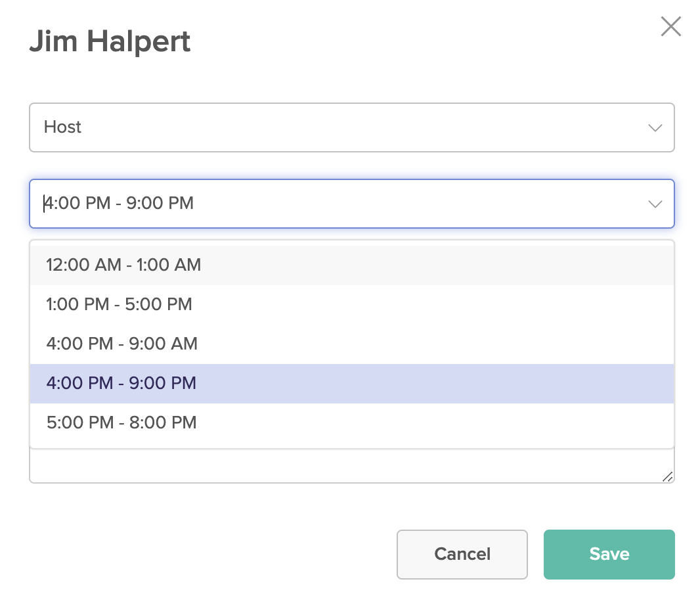This screenshot has height=594, width=700.
Task: Open the Host role dropdown
Action: [x=351, y=127]
